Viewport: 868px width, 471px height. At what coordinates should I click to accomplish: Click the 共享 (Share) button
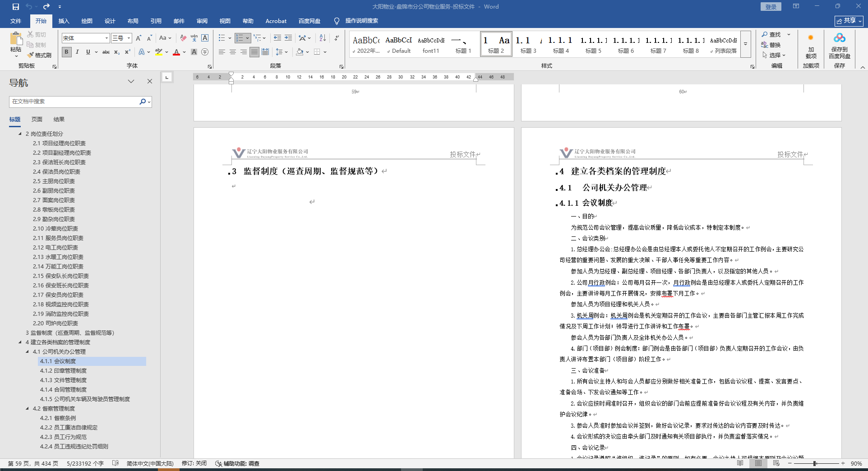[849, 21]
